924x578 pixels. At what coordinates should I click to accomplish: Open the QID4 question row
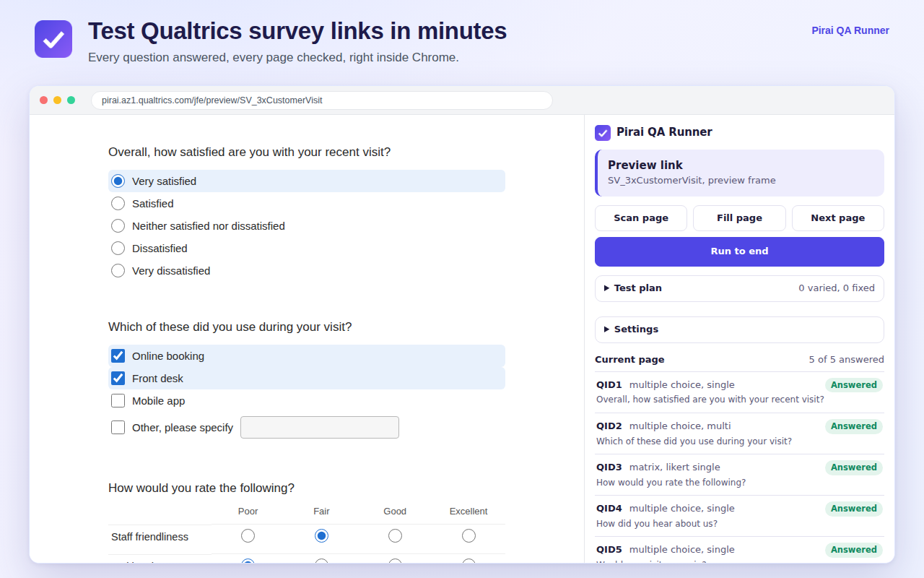pos(739,516)
